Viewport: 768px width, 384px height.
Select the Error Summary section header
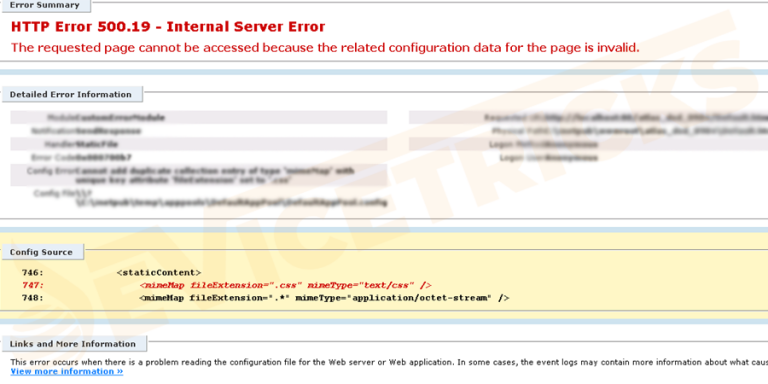click(x=45, y=5)
